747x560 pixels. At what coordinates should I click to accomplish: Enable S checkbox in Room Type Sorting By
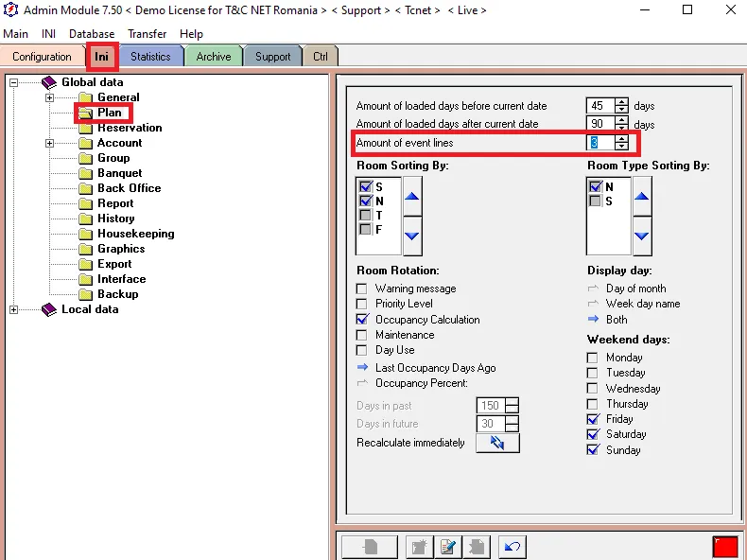[x=596, y=201]
